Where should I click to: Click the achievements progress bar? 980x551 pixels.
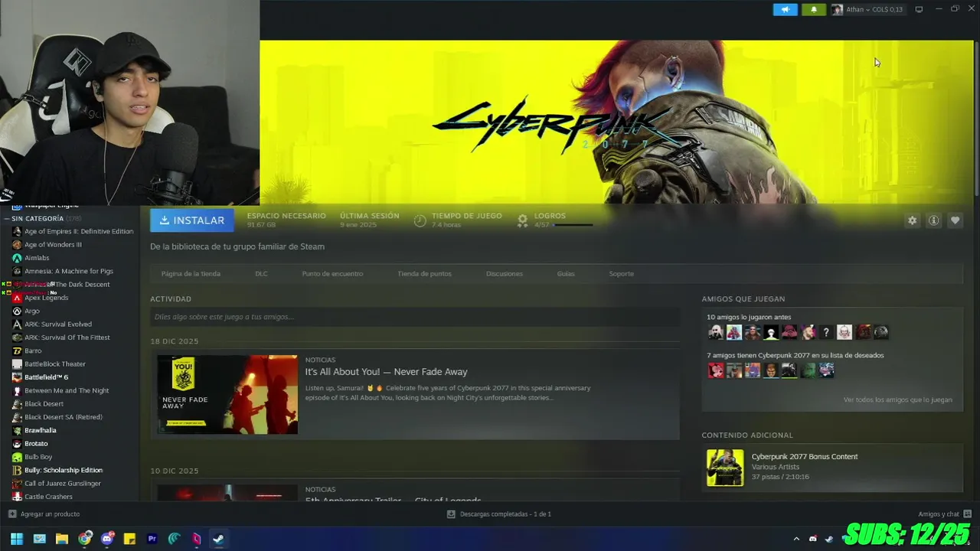[x=573, y=225]
